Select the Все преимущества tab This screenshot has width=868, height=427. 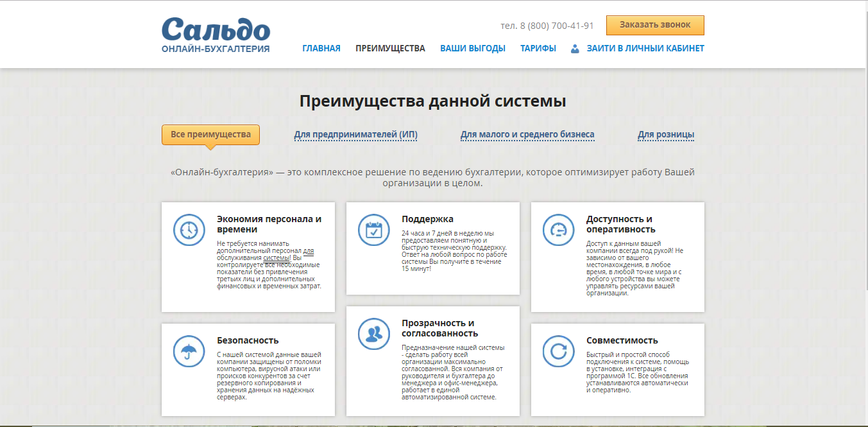pos(210,135)
